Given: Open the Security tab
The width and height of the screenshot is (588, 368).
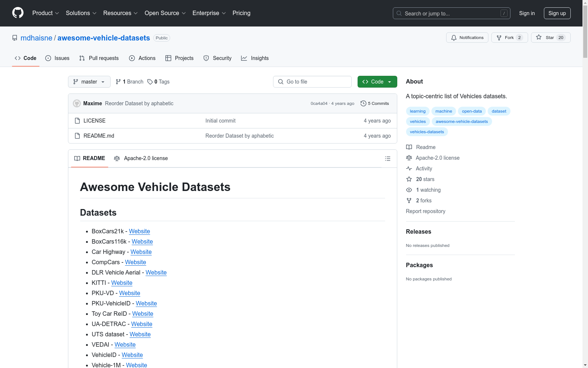Looking at the screenshot, I should pos(218,58).
